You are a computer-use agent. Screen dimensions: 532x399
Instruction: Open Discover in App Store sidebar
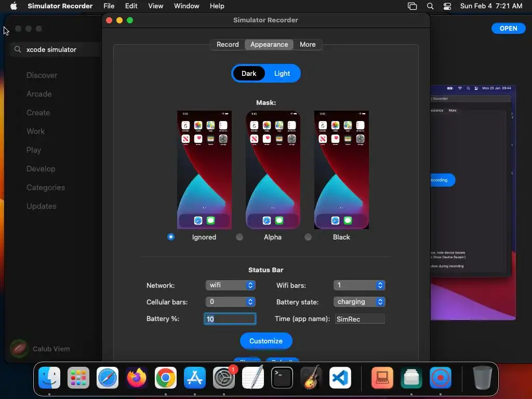42,75
